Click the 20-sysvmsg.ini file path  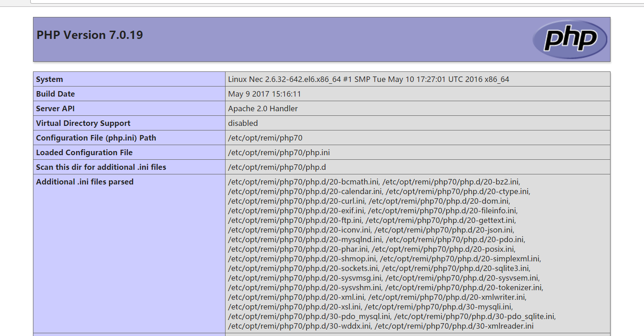(x=305, y=278)
